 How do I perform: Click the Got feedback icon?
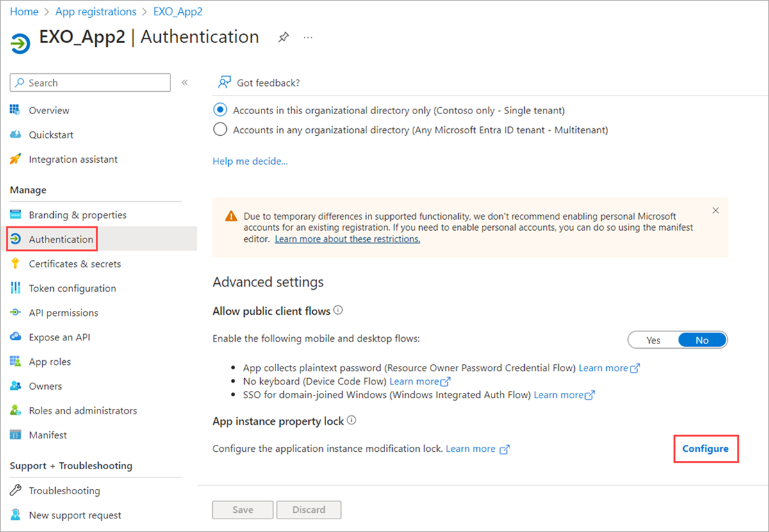(x=224, y=83)
